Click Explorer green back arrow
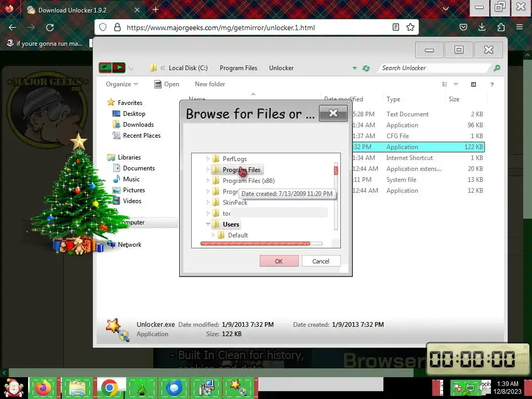 [105, 68]
